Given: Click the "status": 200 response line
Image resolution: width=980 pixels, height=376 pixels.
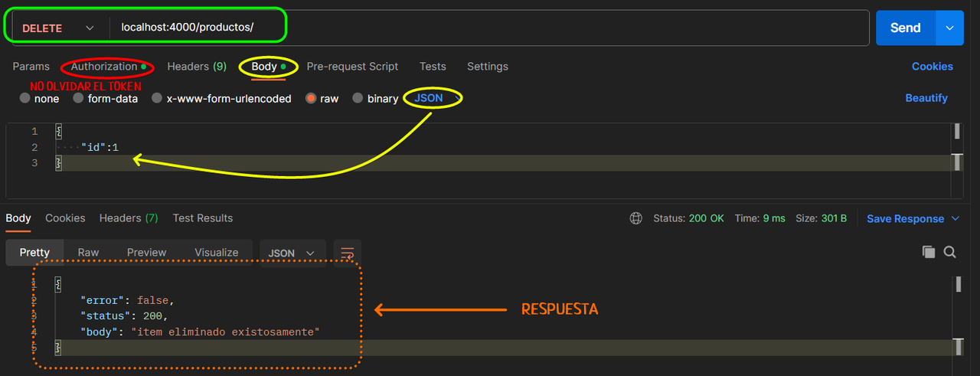Looking at the screenshot, I should pos(124,316).
